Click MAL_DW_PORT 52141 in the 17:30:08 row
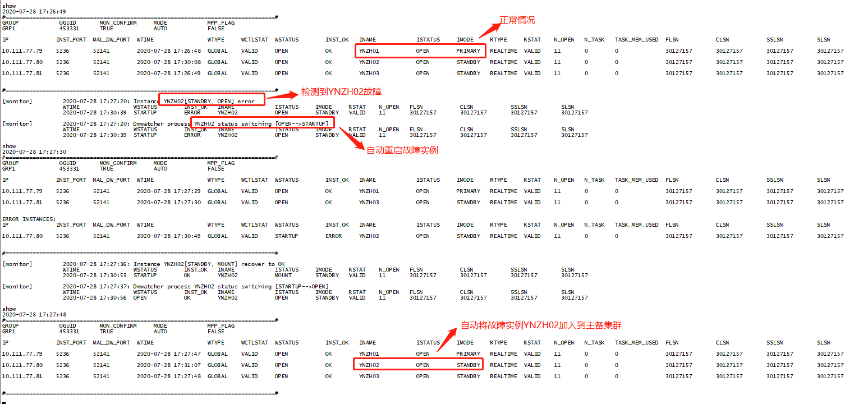The height and width of the screenshot is (404, 868). coord(102,62)
